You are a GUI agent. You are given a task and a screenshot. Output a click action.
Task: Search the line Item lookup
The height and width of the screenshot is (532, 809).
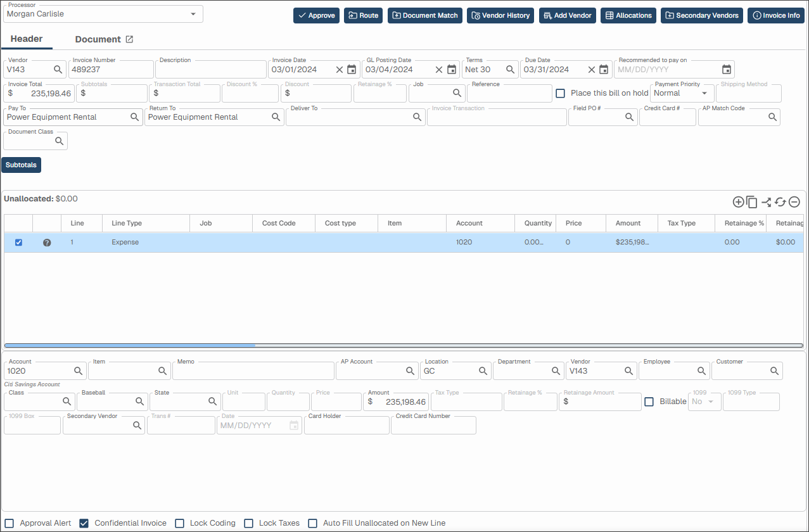tap(163, 370)
